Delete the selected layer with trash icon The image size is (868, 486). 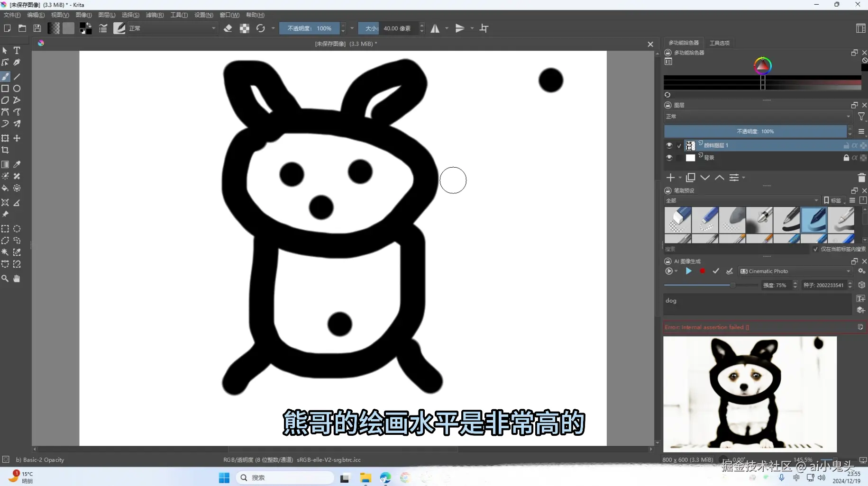click(x=861, y=178)
